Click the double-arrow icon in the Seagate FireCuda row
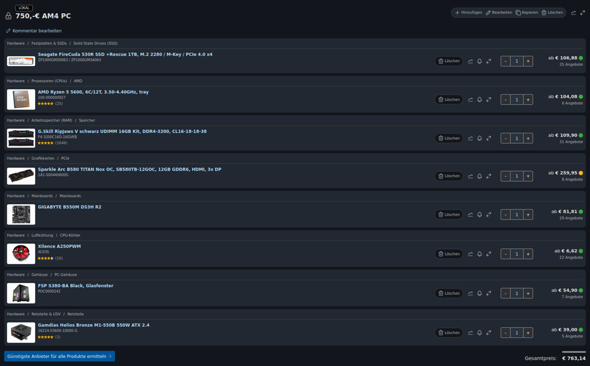Screen dimensions: 590x366 click(488, 61)
